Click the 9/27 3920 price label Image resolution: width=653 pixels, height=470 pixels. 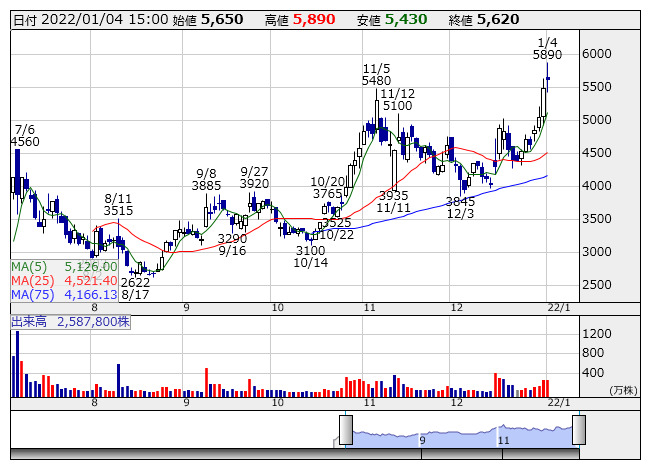click(254, 178)
